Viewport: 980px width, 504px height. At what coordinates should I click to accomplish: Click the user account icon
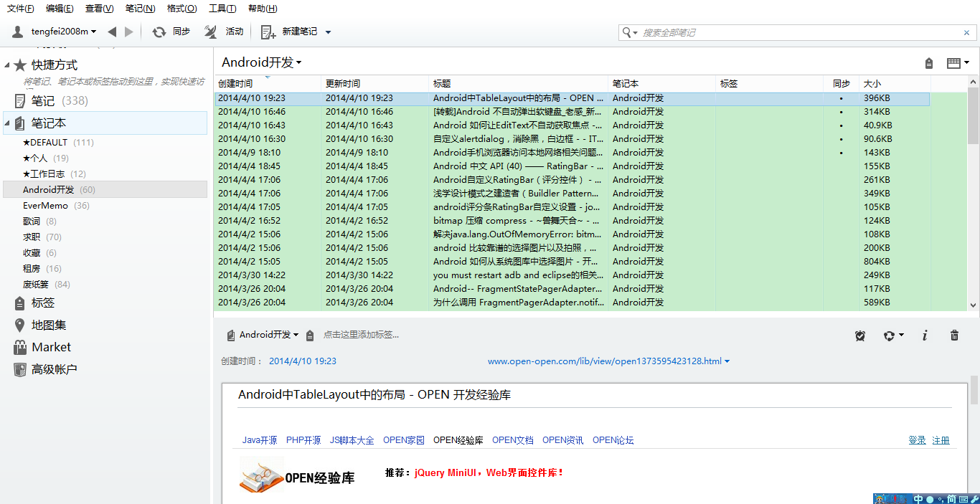click(x=18, y=32)
